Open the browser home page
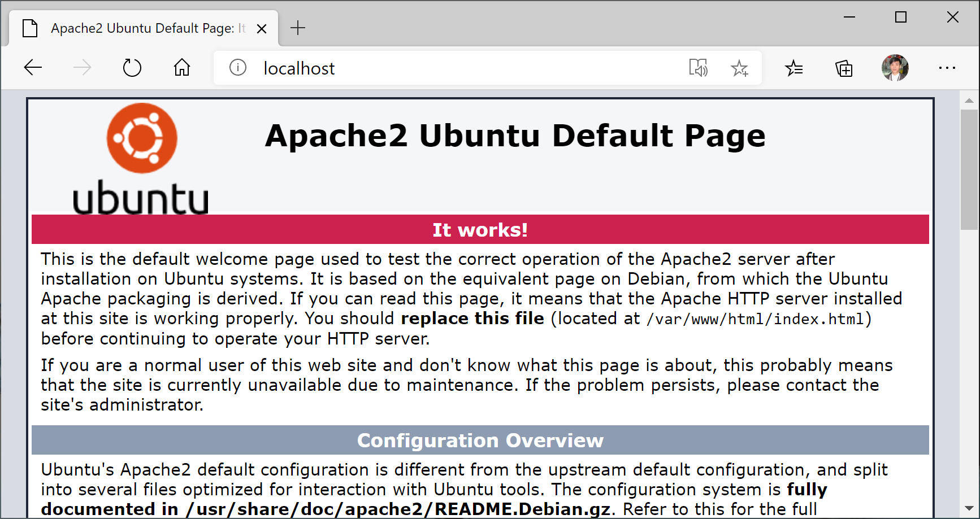Viewport: 980px width, 519px height. pyautogui.click(x=181, y=68)
